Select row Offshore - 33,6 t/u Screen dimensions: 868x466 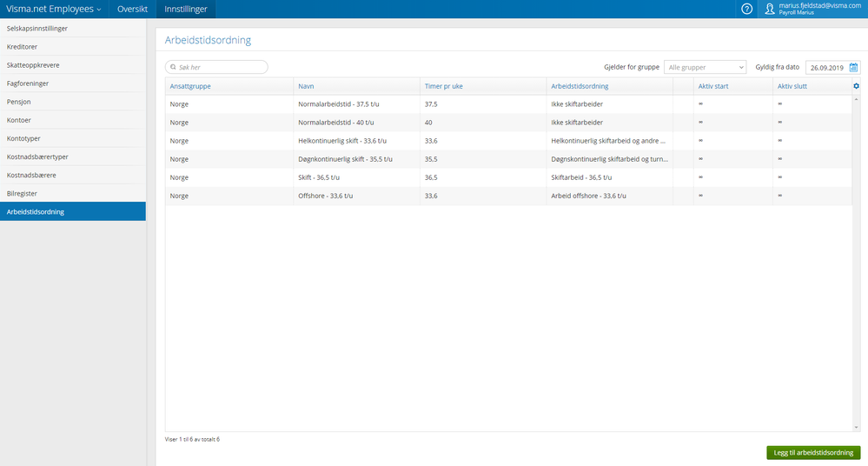[508, 196]
